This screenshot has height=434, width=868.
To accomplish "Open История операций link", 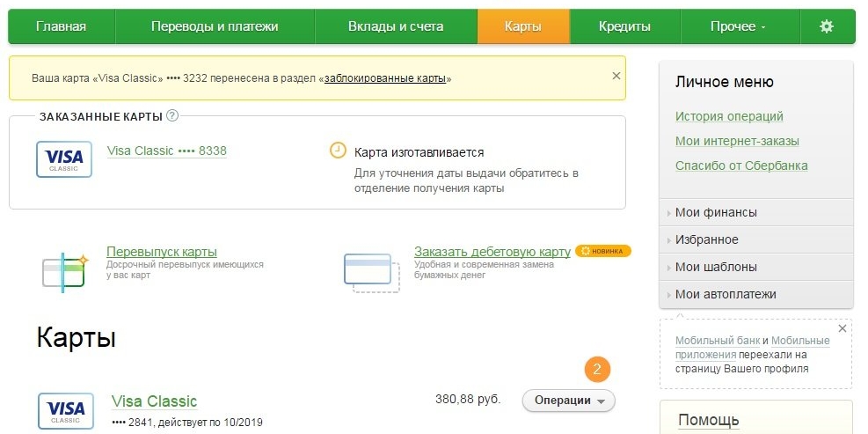I will 729,116.
